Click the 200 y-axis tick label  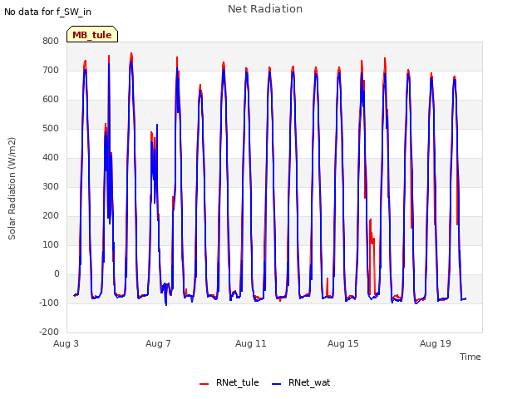click(51, 216)
